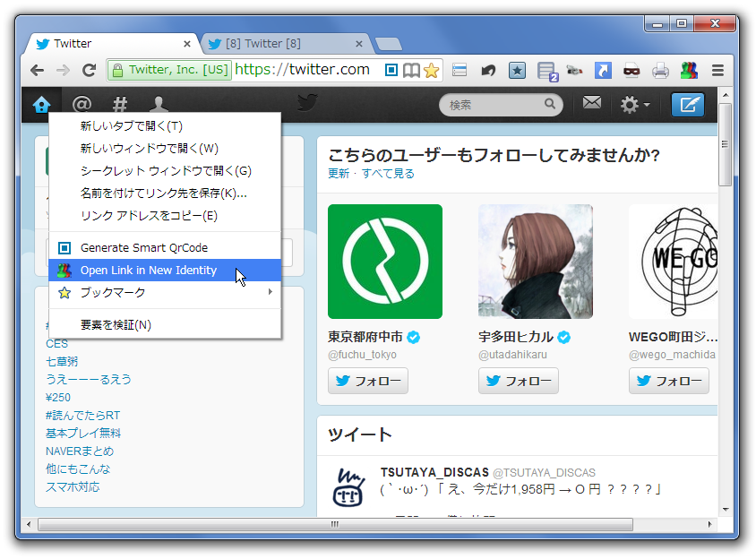This screenshot has height=559, width=756.
Task: Open the スマホ対応 trend
Action: [x=73, y=486]
